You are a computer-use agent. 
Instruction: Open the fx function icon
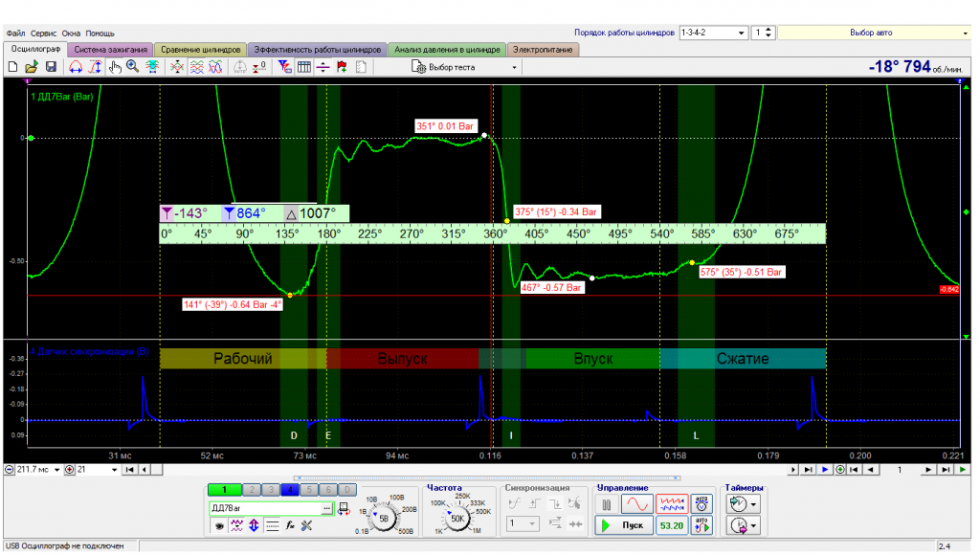pyautogui.click(x=289, y=526)
